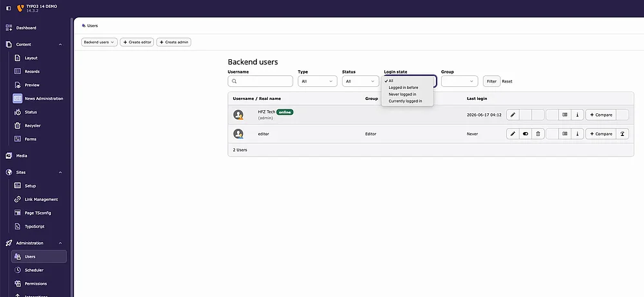The height and width of the screenshot is (297, 644).
Task: Click the 'Editor' group cell
Action: [x=370, y=134]
